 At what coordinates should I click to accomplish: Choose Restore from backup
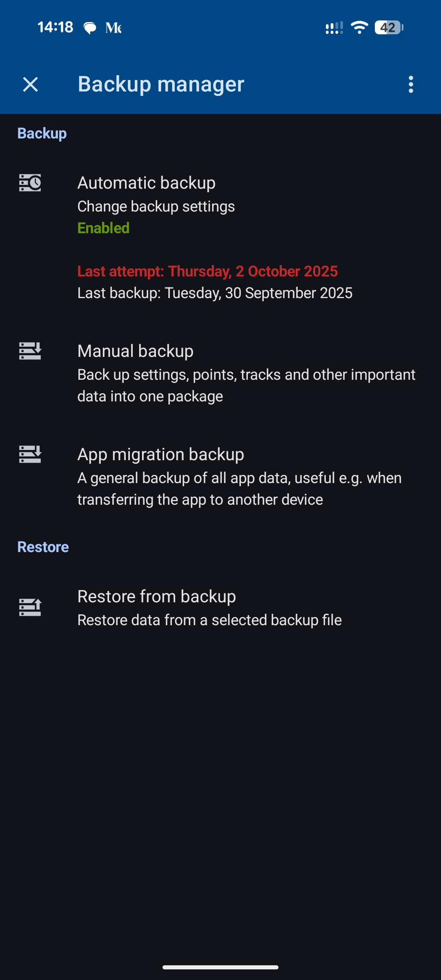pyautogui.click(x=157, y=597)
